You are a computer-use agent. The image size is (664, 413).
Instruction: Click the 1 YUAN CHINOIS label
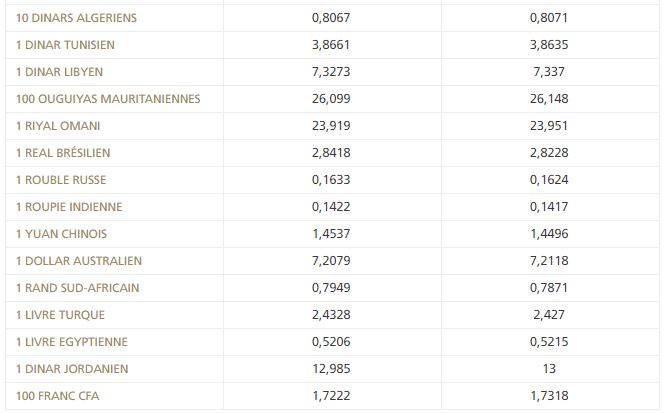click(x=62, y=234)
